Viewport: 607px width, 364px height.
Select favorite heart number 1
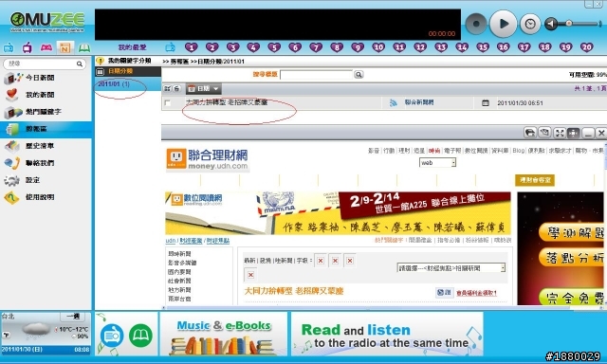[192, 47]
